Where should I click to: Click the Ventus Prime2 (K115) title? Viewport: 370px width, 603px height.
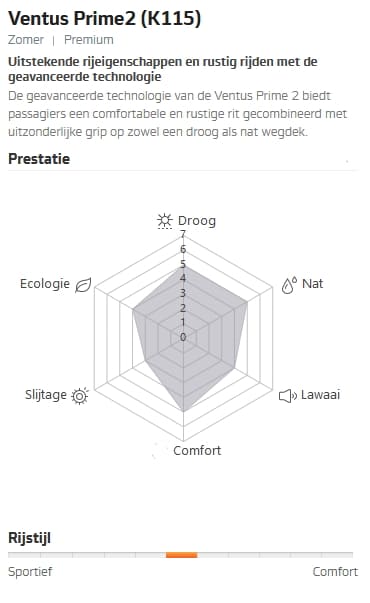point(105,18)
